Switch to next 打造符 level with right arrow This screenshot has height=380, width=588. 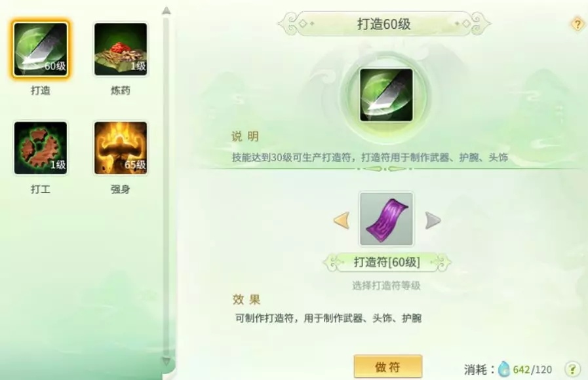(x=433, y=220)
